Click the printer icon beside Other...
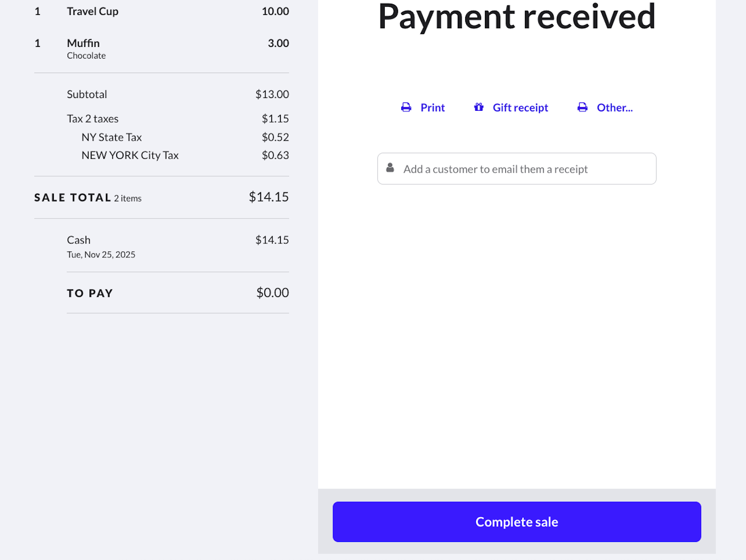 (582, 108)
